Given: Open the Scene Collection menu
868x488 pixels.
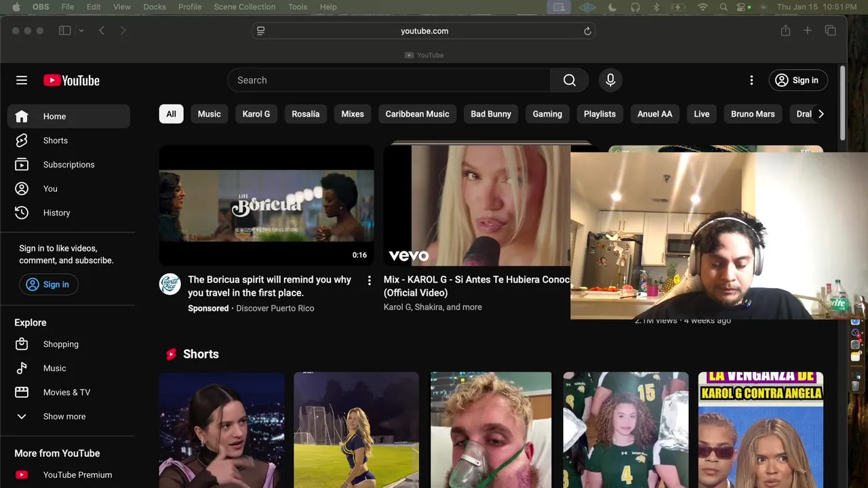Looking at the screenshot, I should click(x=244, y=7).
